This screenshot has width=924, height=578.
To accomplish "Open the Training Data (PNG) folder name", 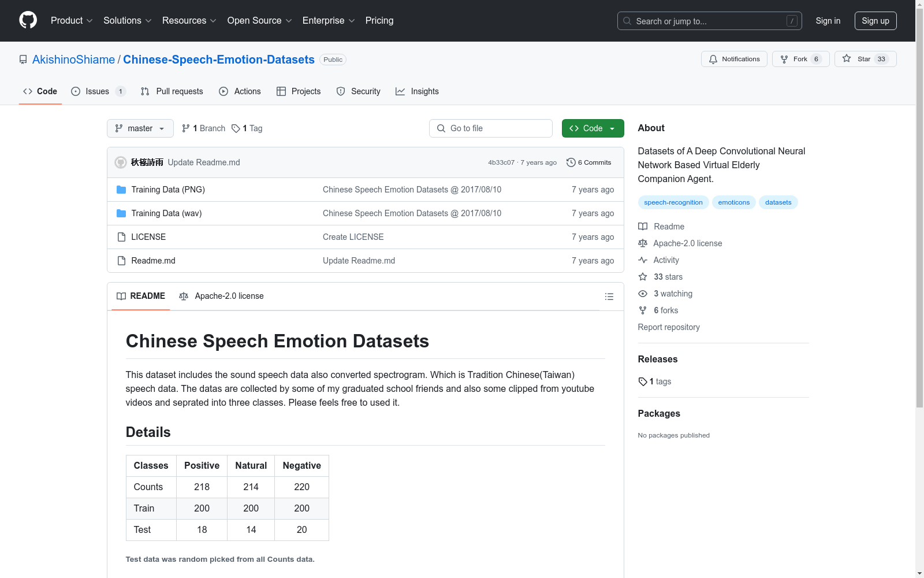I will coord(168,190).
